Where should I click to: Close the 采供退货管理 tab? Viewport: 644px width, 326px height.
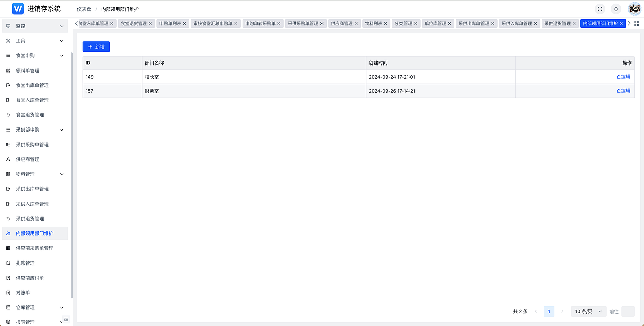(575, 23)
